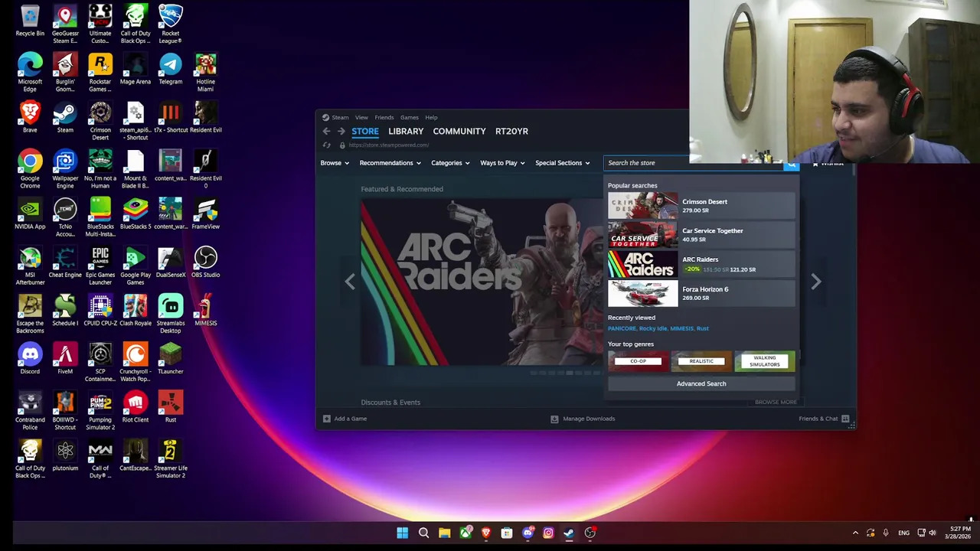Open the Steam menu in the menu bar
Screen dimensions: 980x551
[340, 117]
